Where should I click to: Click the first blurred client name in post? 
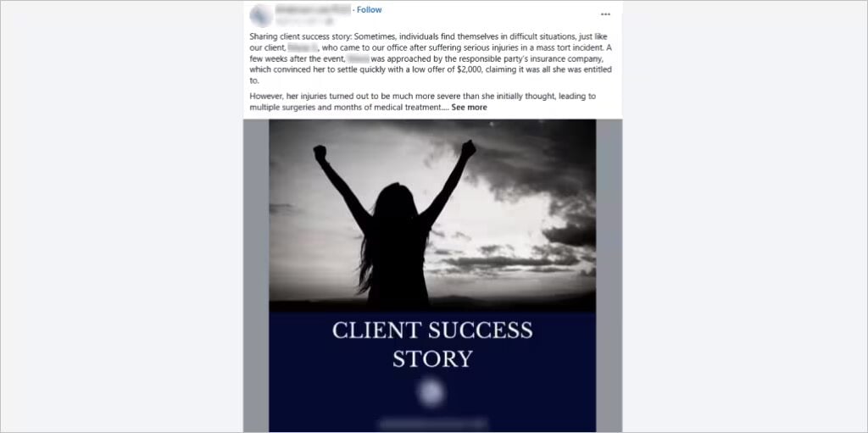point(302,48)
